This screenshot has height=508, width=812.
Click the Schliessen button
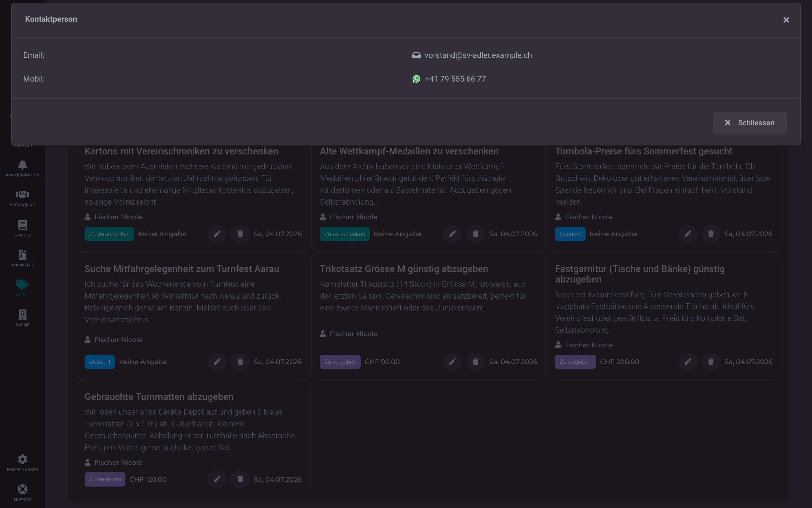click(x=749, y=123)
